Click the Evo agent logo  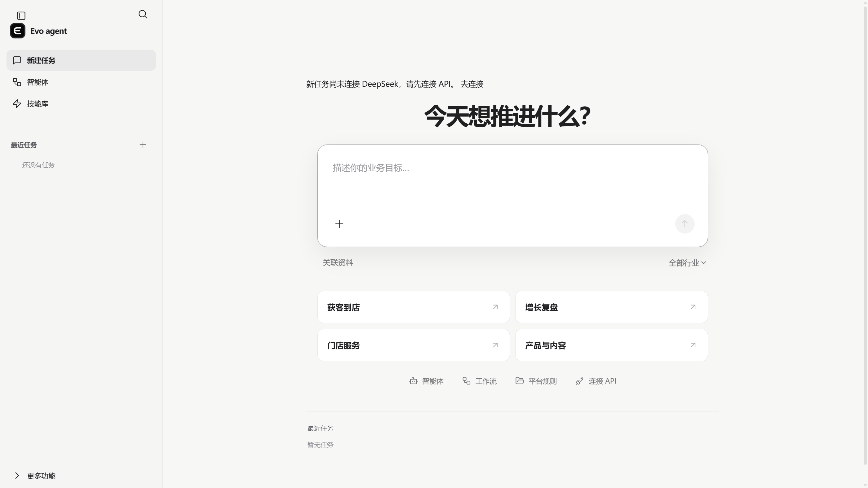[x=18, y=31]
